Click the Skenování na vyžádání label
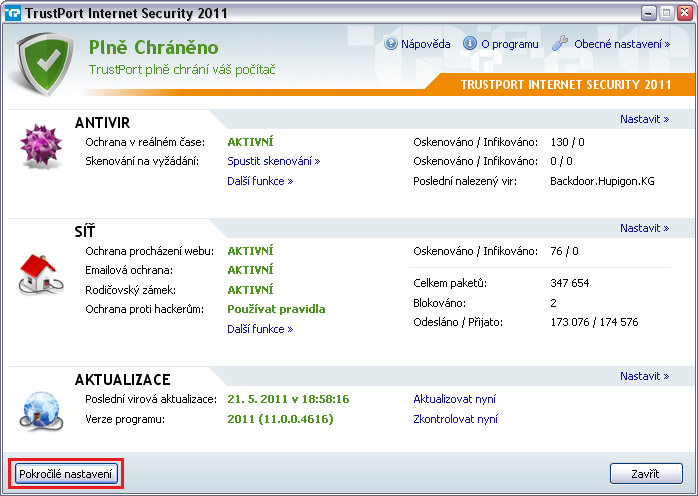Viewport: 698px width, 496px height. tap(142, 161)
